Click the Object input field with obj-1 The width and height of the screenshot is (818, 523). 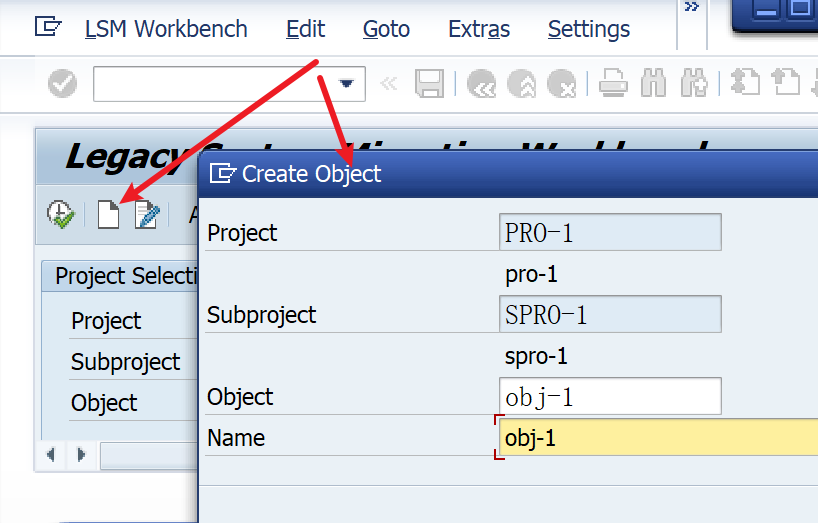610,396
